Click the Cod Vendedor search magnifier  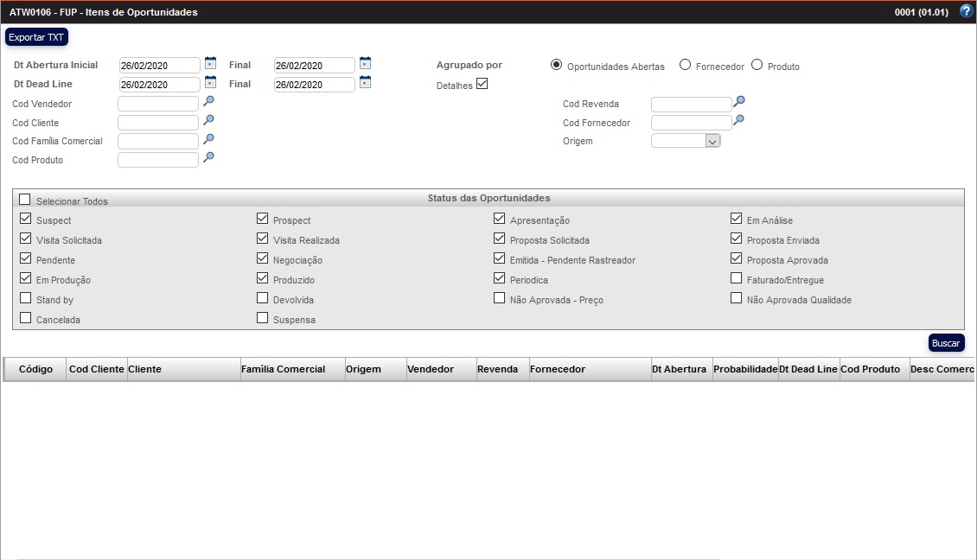[x=208, y=102]
